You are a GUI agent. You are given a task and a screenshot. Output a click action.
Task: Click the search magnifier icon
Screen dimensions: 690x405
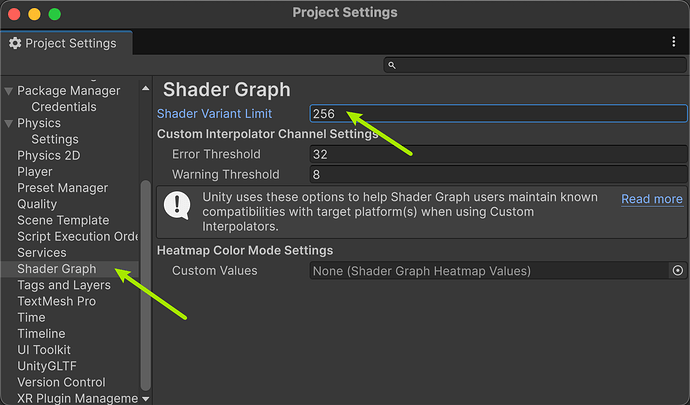(x=392, y=65)
